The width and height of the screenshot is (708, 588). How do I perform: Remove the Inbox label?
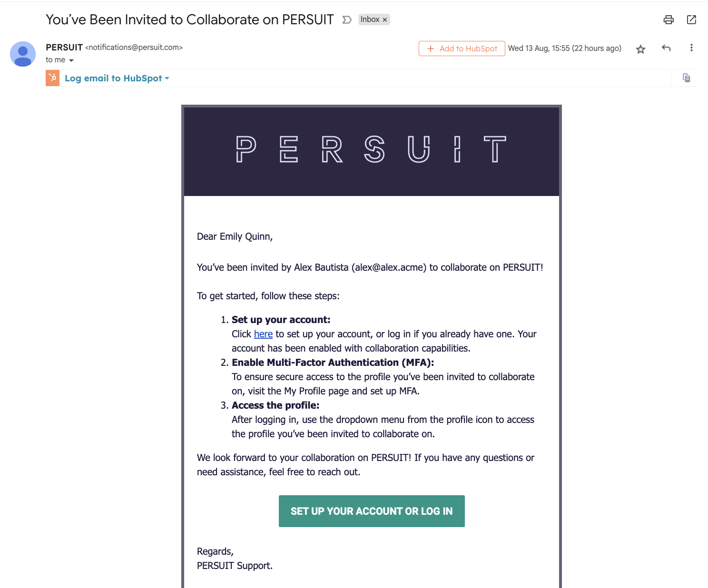pos(385,20)
